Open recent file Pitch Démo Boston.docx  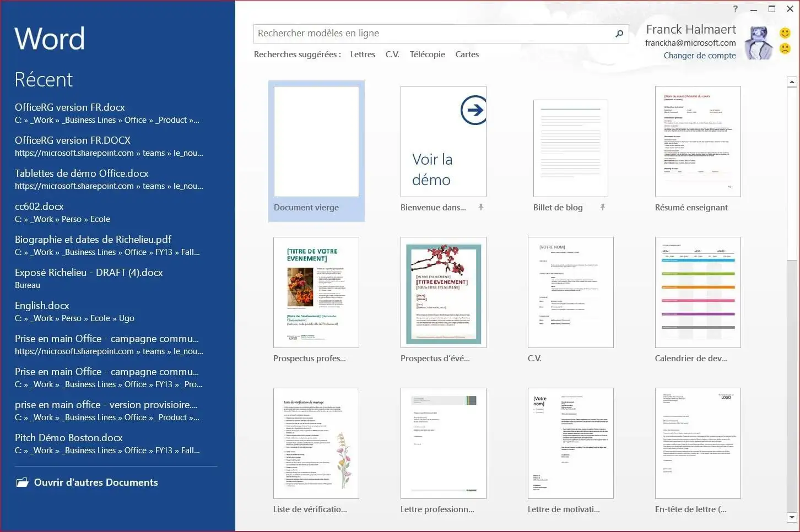click(68, 438)
